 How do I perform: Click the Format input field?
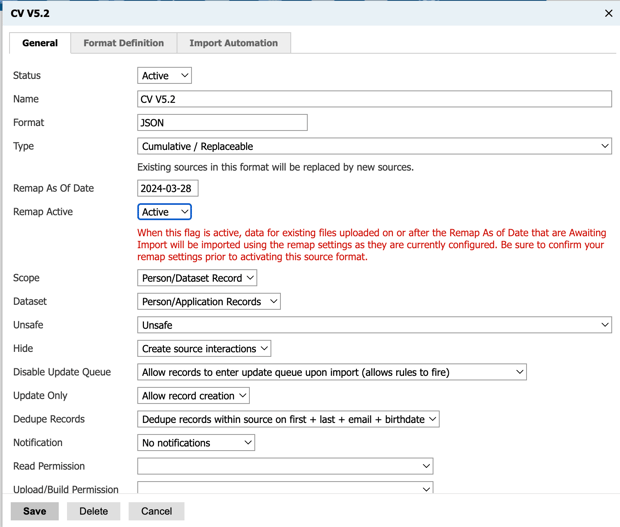tap(222, 123)
